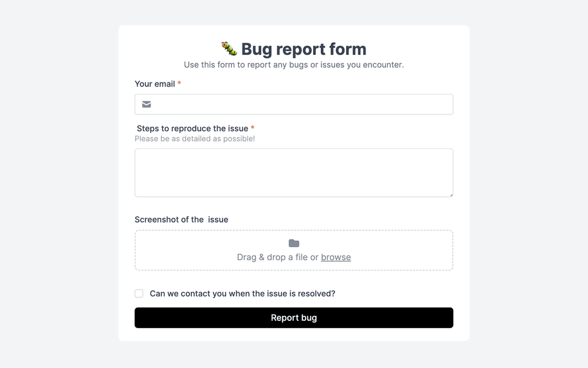588x368 pixels.
Task: Click the "Use this form to report" subtitle
Action: (x=294, y=65)
